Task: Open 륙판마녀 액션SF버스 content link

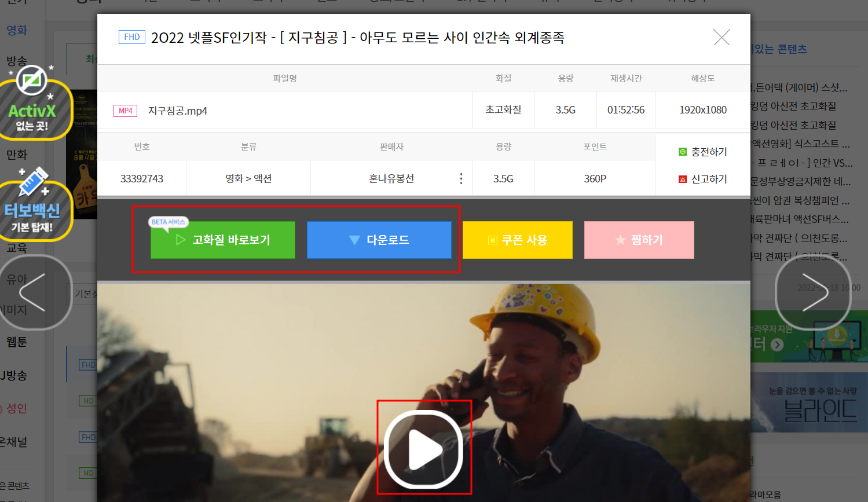Action: (800, 219)
